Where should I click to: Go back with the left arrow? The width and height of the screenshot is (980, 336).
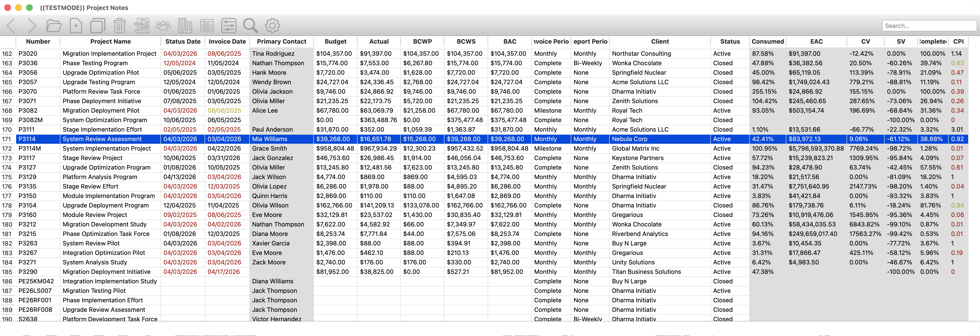11,26
